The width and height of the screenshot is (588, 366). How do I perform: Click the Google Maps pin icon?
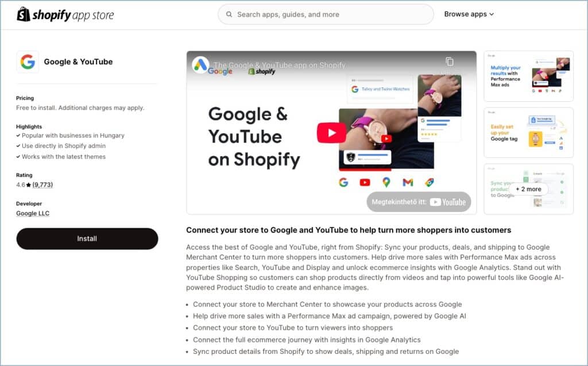click(x=386, y=183)
